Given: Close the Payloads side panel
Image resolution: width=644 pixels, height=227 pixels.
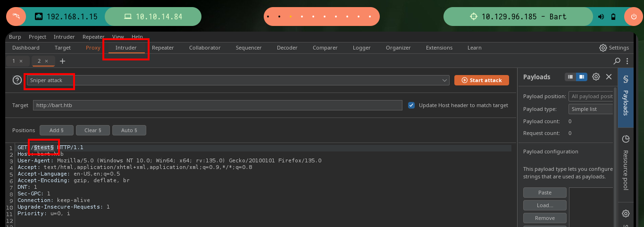Looking at the screenshot, I should pos(609,77).
